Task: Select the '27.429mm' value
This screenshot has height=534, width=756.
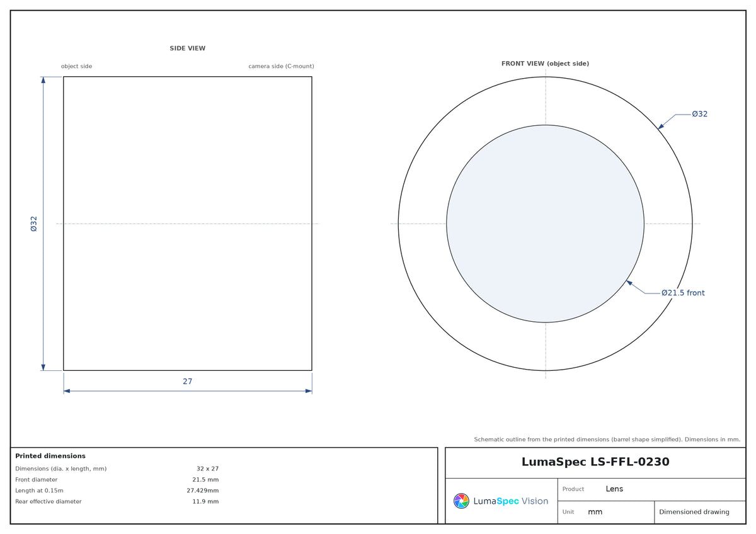Action: point(203,491)
